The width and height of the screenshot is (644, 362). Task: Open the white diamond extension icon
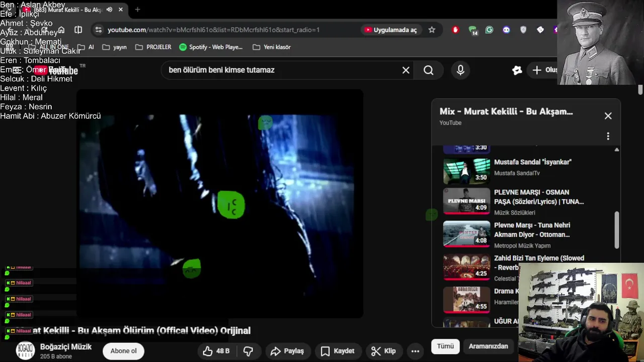click(540, 30)
